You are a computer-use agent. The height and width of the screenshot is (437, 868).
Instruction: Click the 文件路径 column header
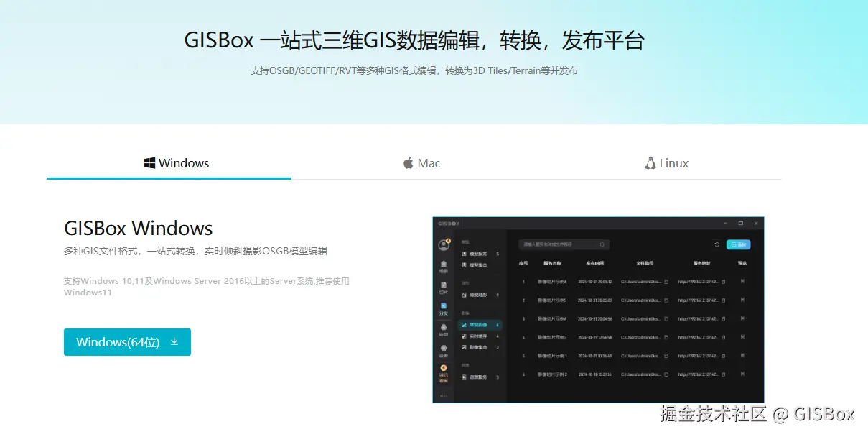[645, 263]
